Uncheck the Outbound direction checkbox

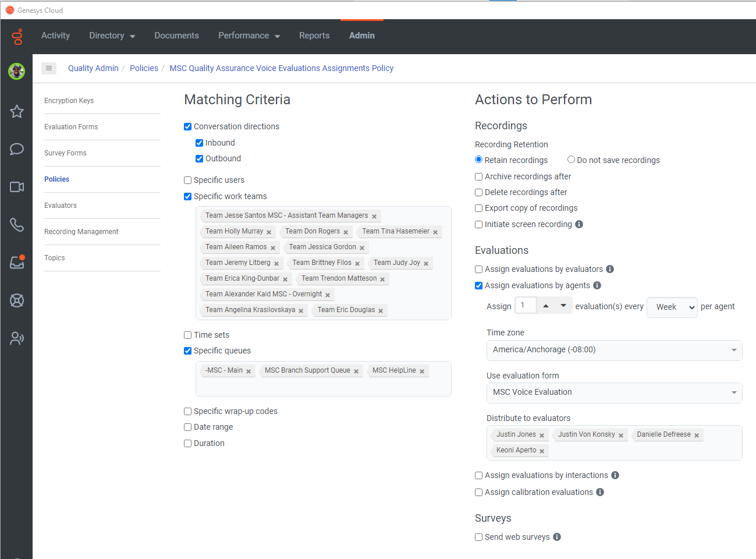(x=200, y=159)
